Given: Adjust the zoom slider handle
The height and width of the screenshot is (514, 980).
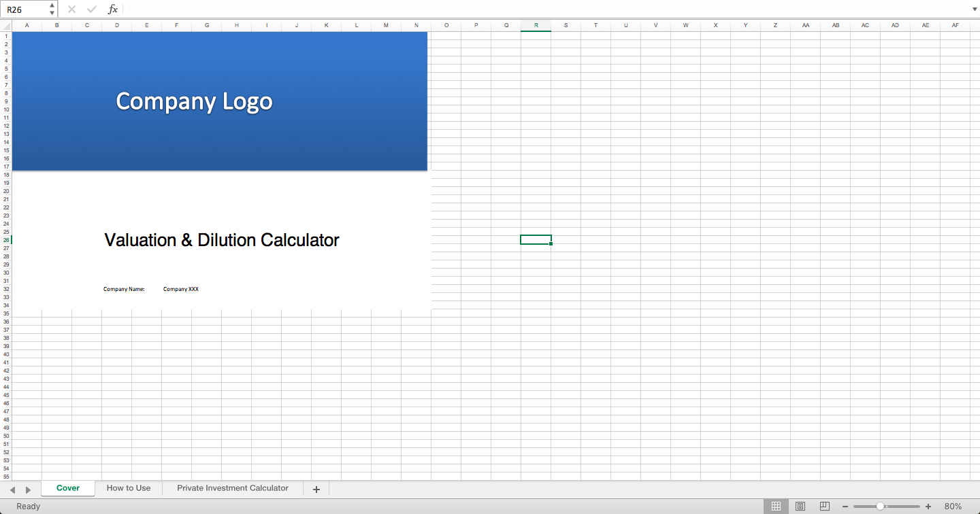Looking at the screenshot, I should 880,507.
